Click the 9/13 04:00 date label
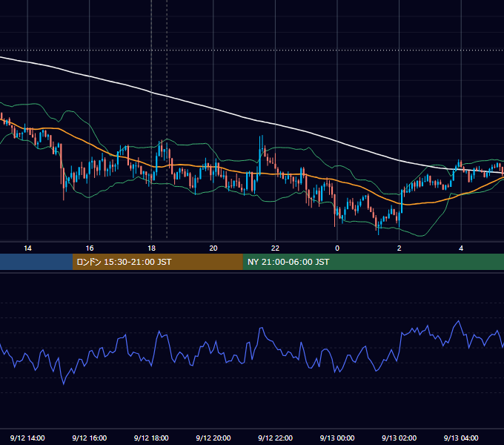The height and width of the screenshot is (445, 504). pos(461,438)
